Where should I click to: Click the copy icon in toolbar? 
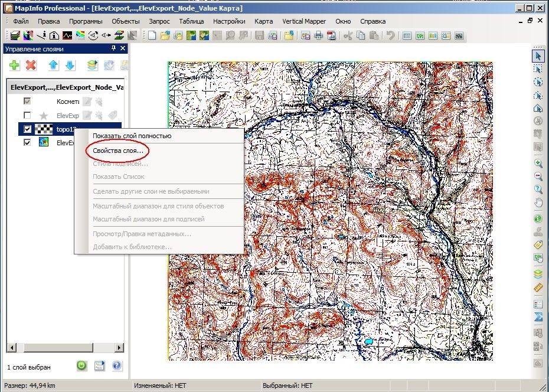(361, 35)
